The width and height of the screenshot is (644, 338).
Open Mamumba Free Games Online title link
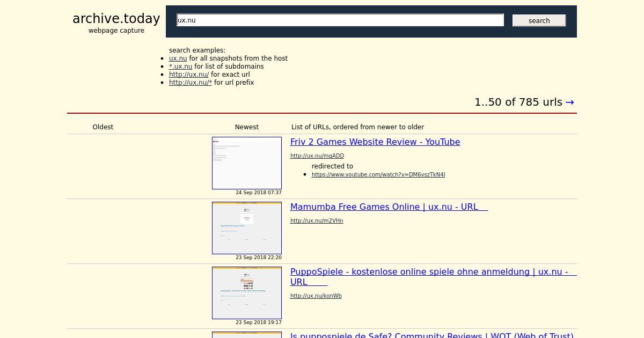tap(389, 207)
